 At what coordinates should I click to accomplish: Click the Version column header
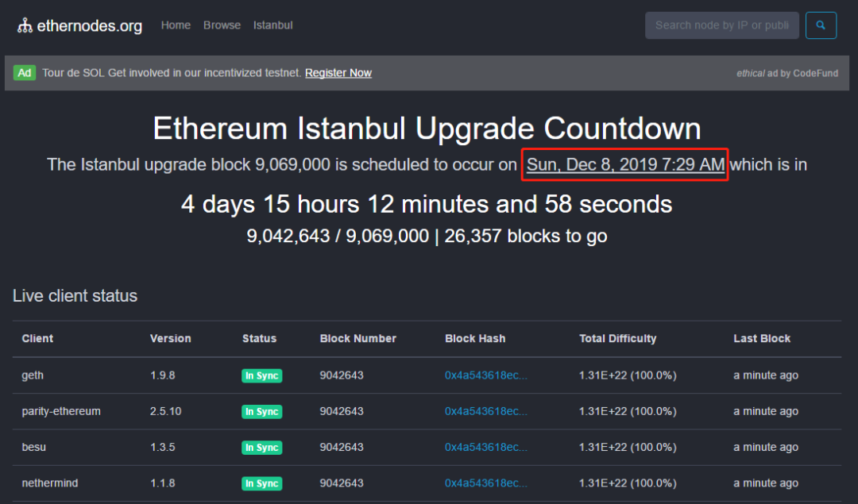pos(170,338)
